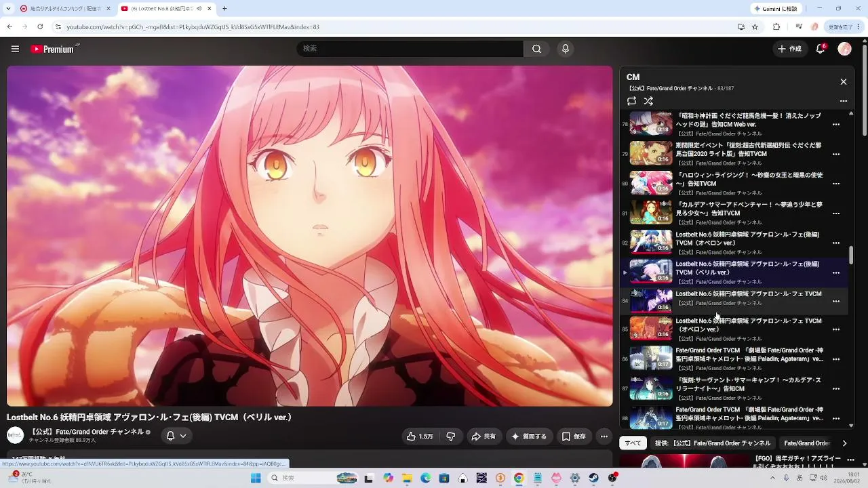
Task: Open options for playlist video 82
Action: (x=836, y=243)
